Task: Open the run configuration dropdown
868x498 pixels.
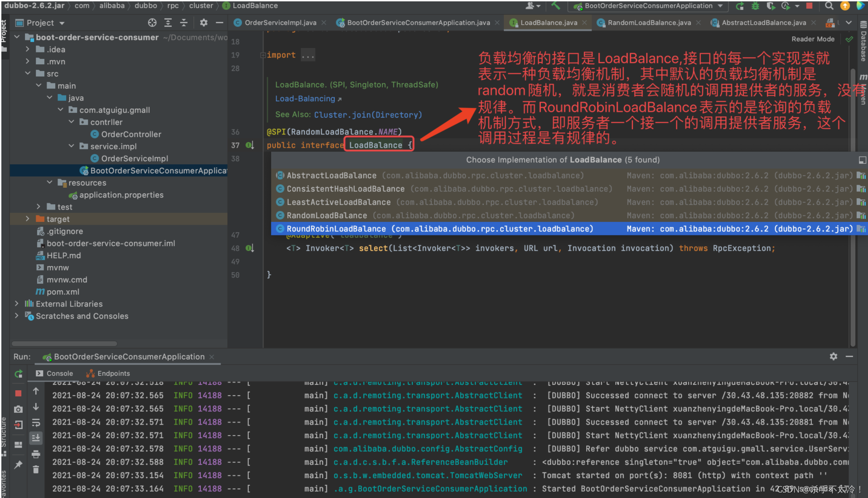Action: tap(649, 6)
